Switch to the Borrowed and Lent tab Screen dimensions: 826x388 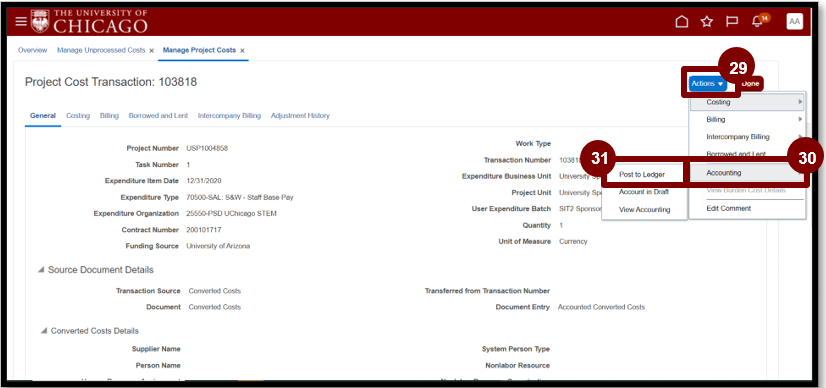[x=158, y=116]
